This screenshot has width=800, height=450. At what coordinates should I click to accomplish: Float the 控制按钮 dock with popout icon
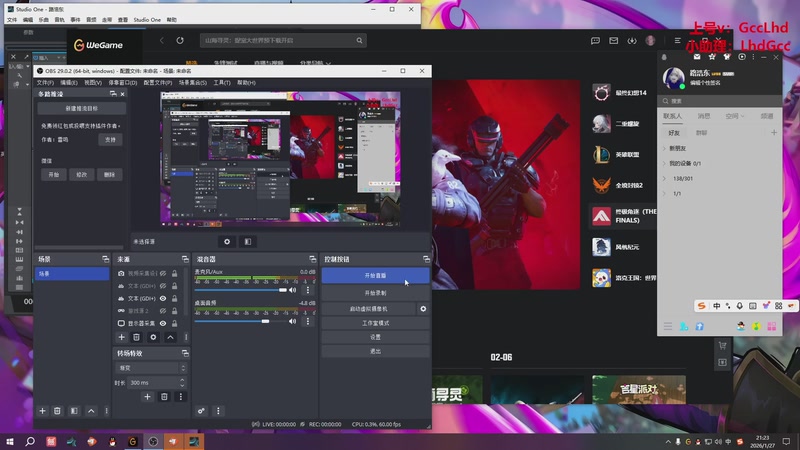(x=426, y=259)
